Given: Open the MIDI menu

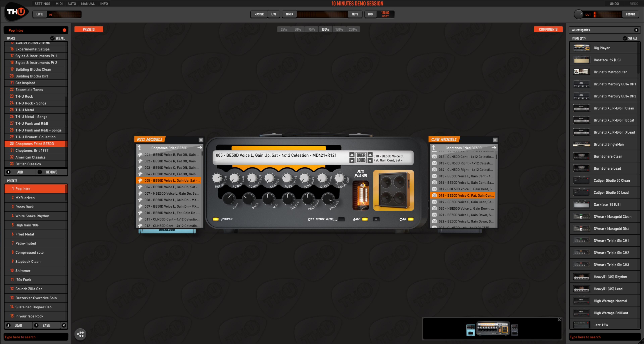Looking at the screenshot, I should pos(59,4).
